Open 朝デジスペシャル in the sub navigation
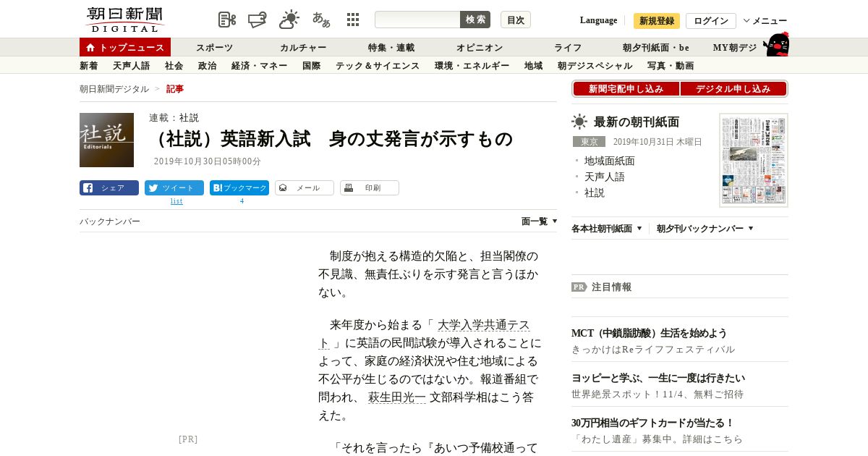The height and width of the screenshot is (456, 868). point(595,66)
